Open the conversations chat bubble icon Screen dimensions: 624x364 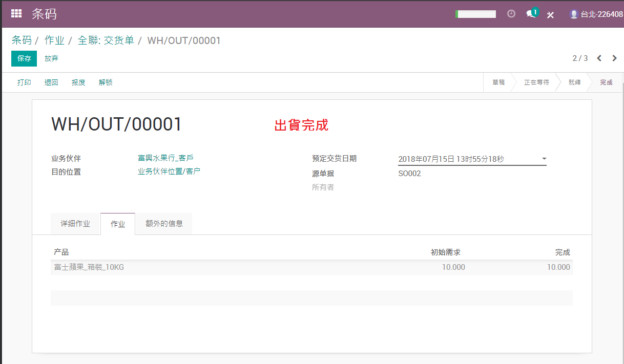pos(532,13)
